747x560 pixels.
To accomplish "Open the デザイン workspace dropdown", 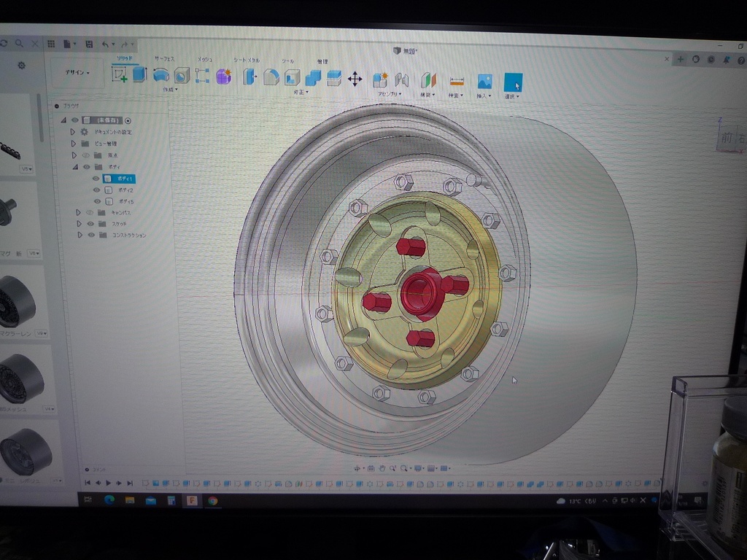I will pyautogui.click(x=77, y=72).
